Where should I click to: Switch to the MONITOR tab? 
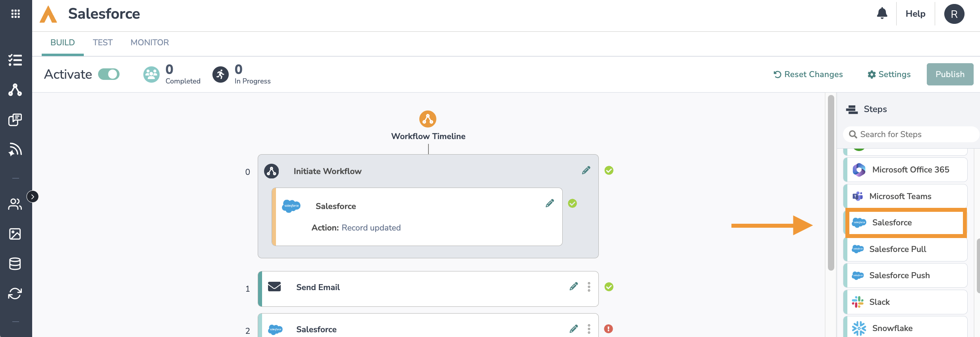pyautogui.click(x=150, y=43)
